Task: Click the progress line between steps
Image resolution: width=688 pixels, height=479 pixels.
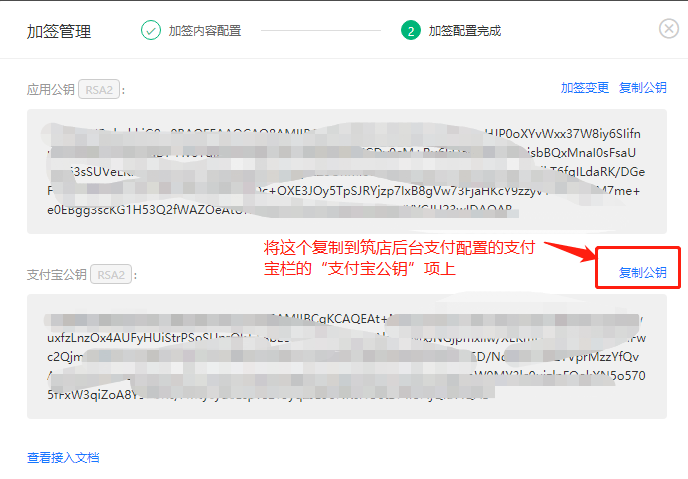Action: click(x=321, y=30)
